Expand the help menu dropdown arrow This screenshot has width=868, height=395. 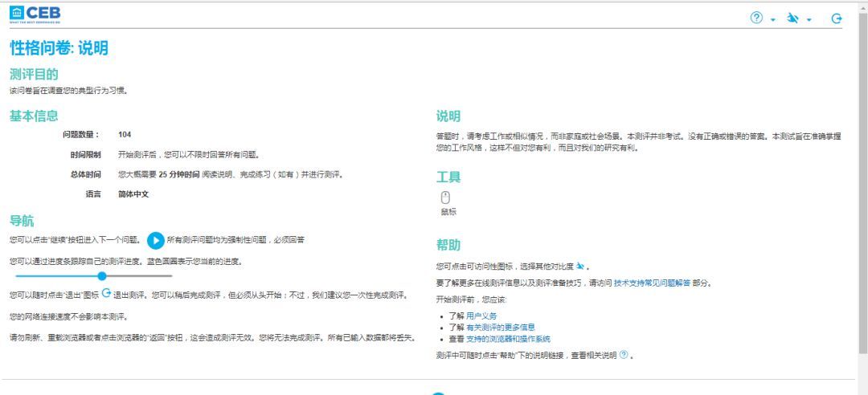(x=772, y=19)
